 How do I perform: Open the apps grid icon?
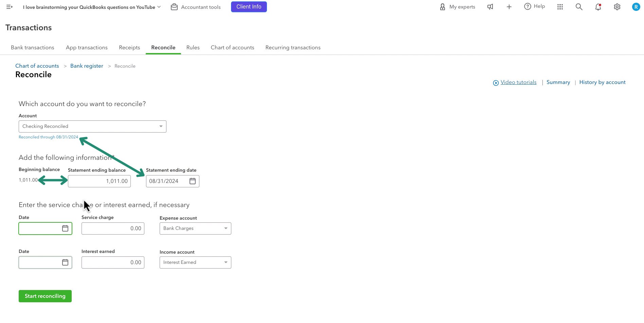(x=560, y=7)
